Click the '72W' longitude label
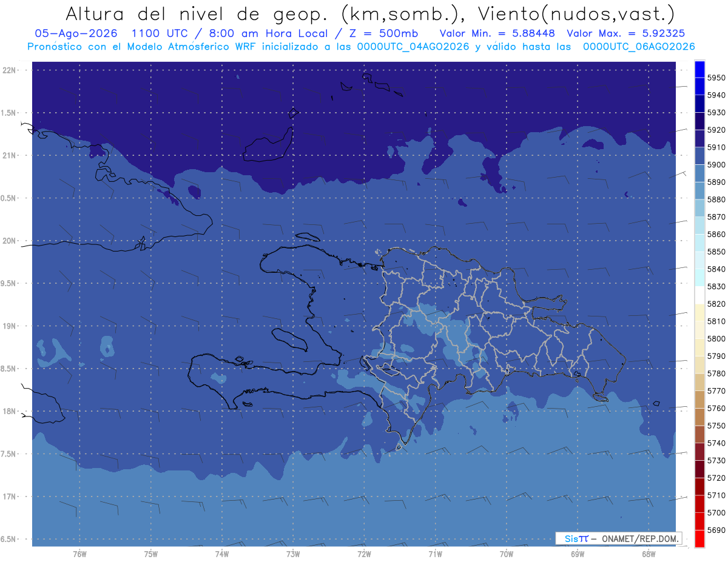The height and width of the screenshot is (562, 728). [364, 554]
